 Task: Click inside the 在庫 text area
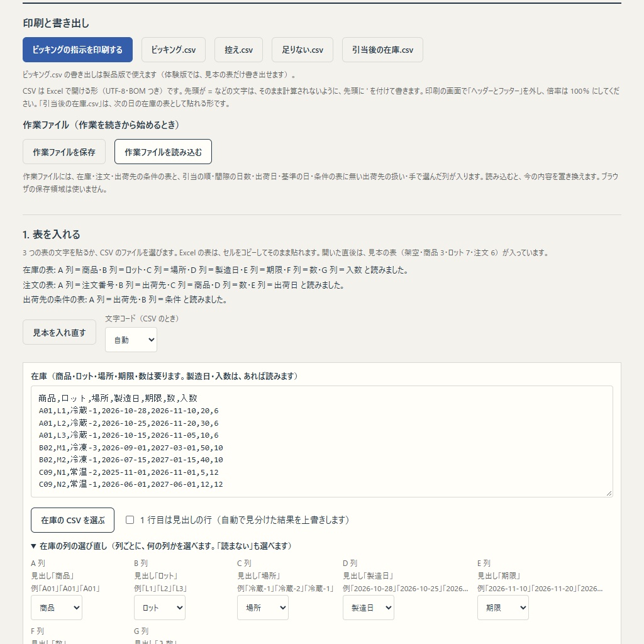(321, 441)
